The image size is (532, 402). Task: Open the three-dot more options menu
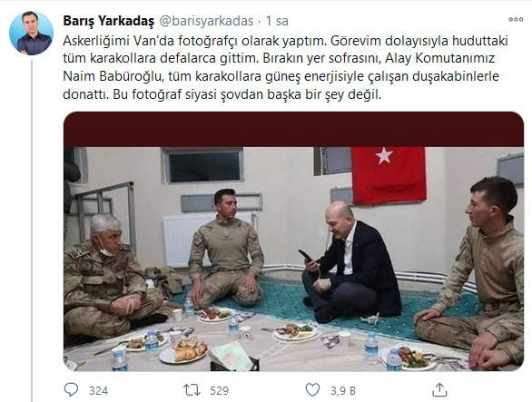[x=516, y=20]
